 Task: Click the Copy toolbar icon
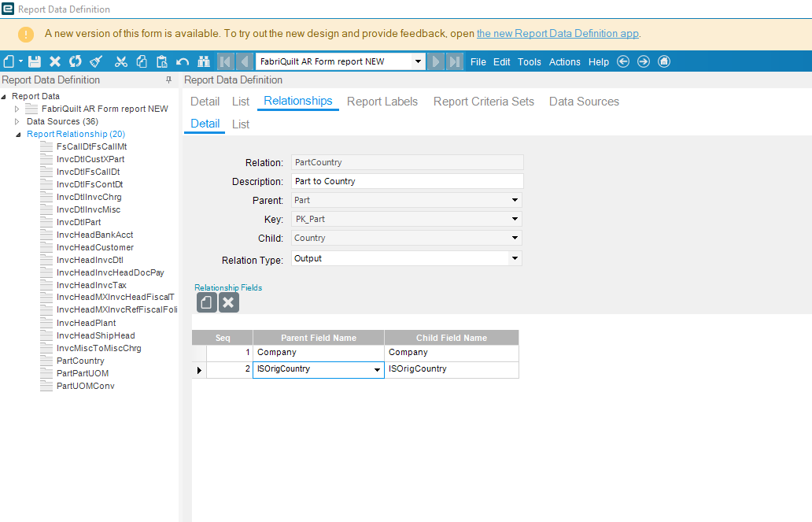[142, 61]
